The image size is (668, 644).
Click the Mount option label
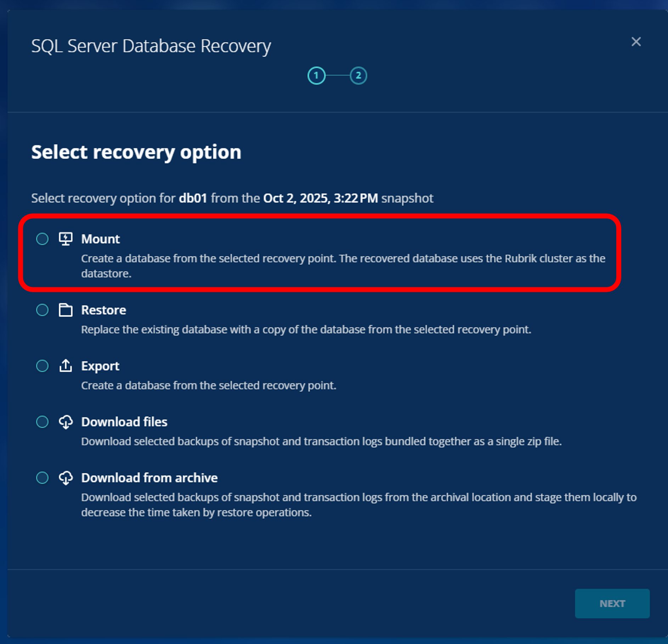pos(101,239)
